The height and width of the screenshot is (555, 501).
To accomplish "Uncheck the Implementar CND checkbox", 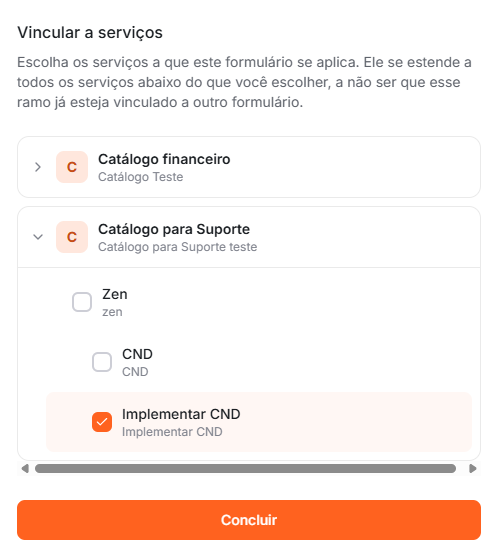I will [x=102, y=422].
